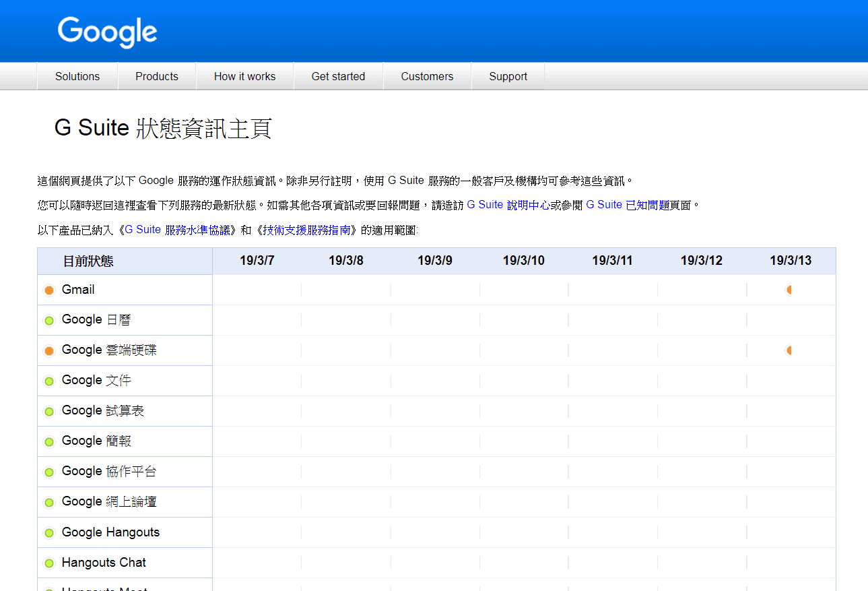The width and height of the screenshot is (868, 591).
Task: Click the Google 雲端硬碟 service name
Action: pyautogui.click(x=109, y=350)
